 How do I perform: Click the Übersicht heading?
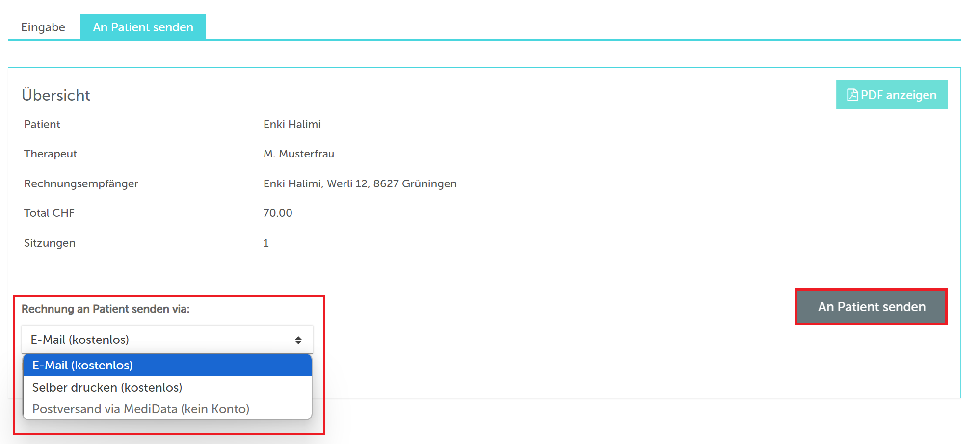coord(56,95)
